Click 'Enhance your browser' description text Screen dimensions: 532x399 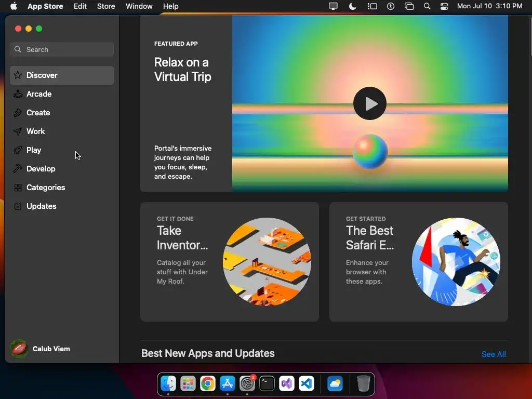click(x=367, y=272)
